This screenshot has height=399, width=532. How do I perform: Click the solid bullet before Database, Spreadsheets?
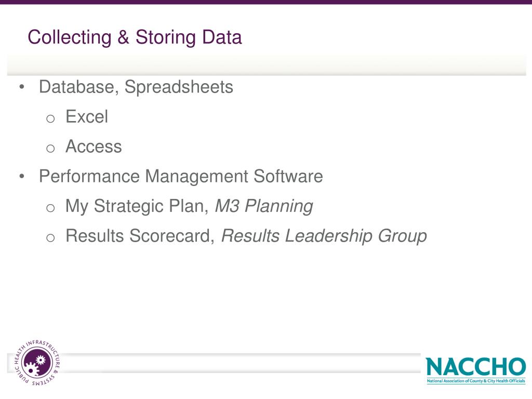22,87
